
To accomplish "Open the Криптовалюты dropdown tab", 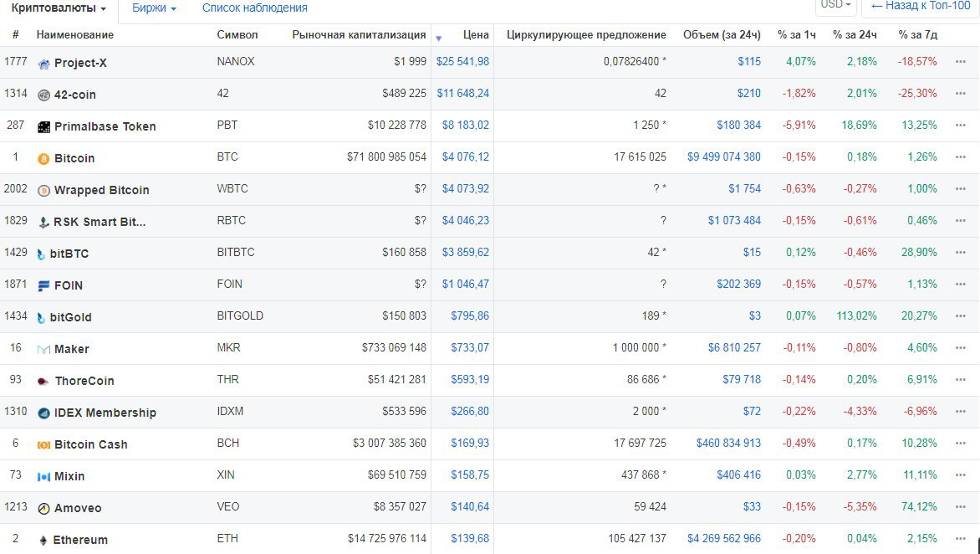I will click(59, 8).
